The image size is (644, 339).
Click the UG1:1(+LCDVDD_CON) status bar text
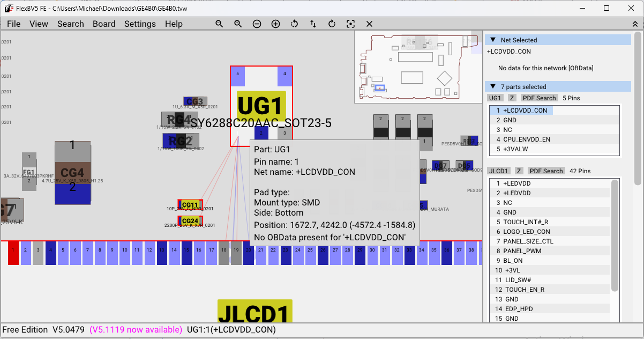[231, 330]
